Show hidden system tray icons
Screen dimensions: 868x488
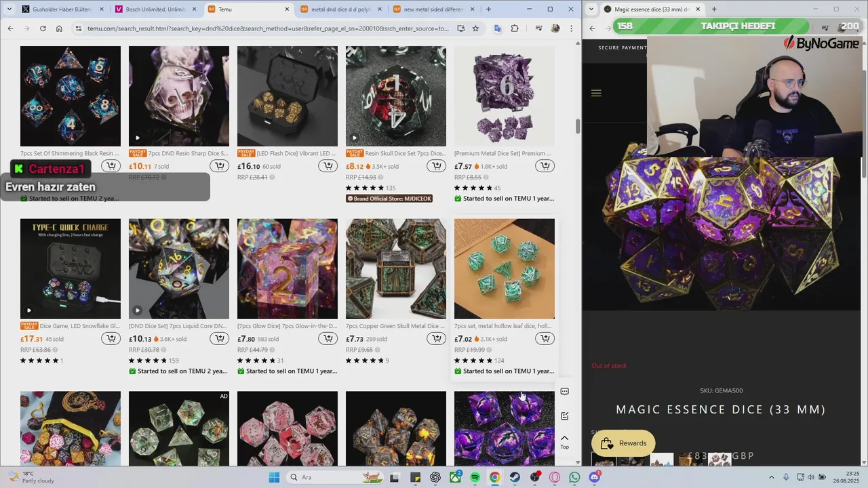click(x=772, y=477)
